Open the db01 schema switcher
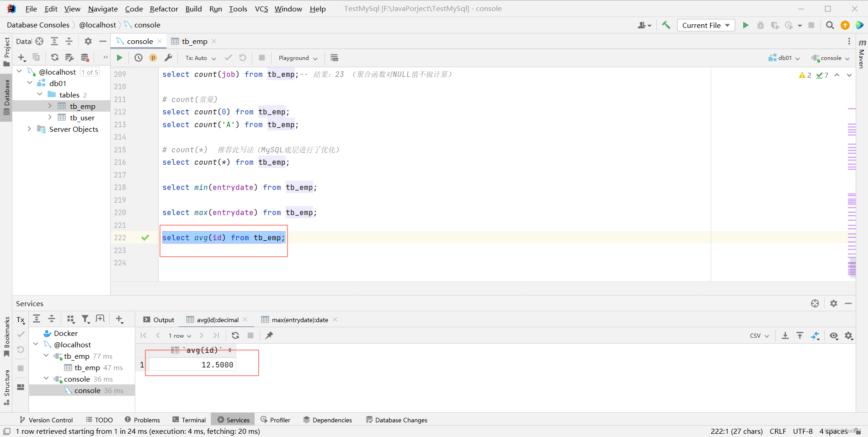 [784, 58]
